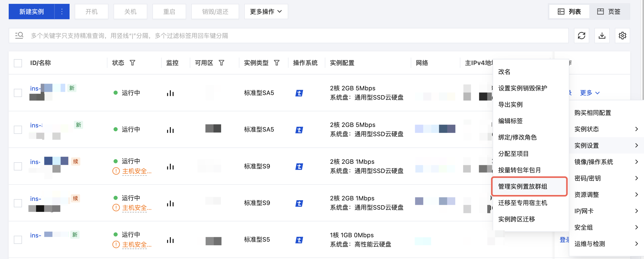Click 主机安全 warning link in third row
This screenshot has width=644, height=259.
pyautogui.click(x=137, y=171)
